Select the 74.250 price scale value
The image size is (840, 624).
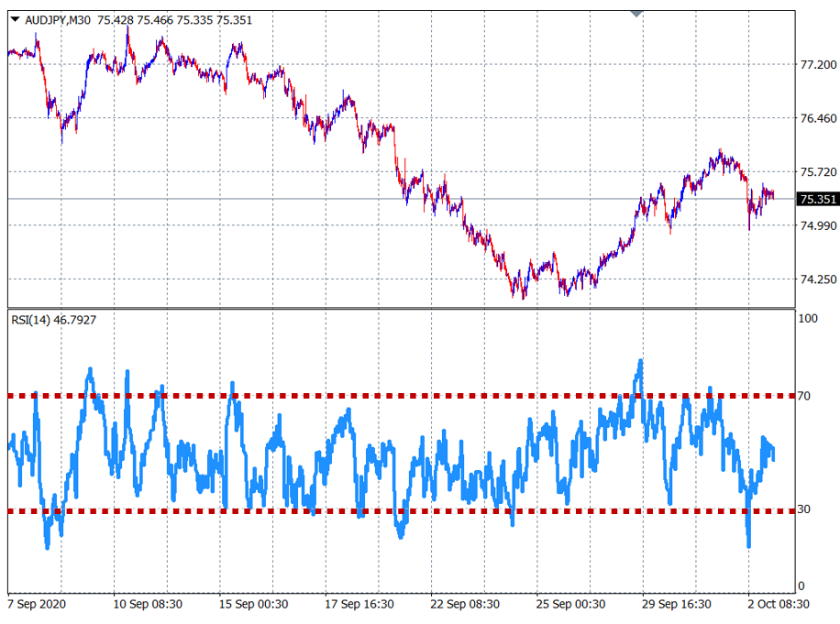[x=818, y=280]
